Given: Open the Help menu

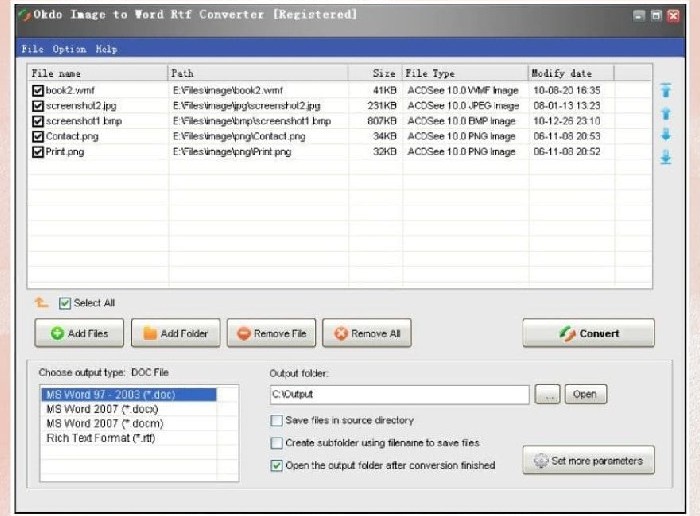Looking at the screenshot, I should pyautogui.click(x=106, y=49).
